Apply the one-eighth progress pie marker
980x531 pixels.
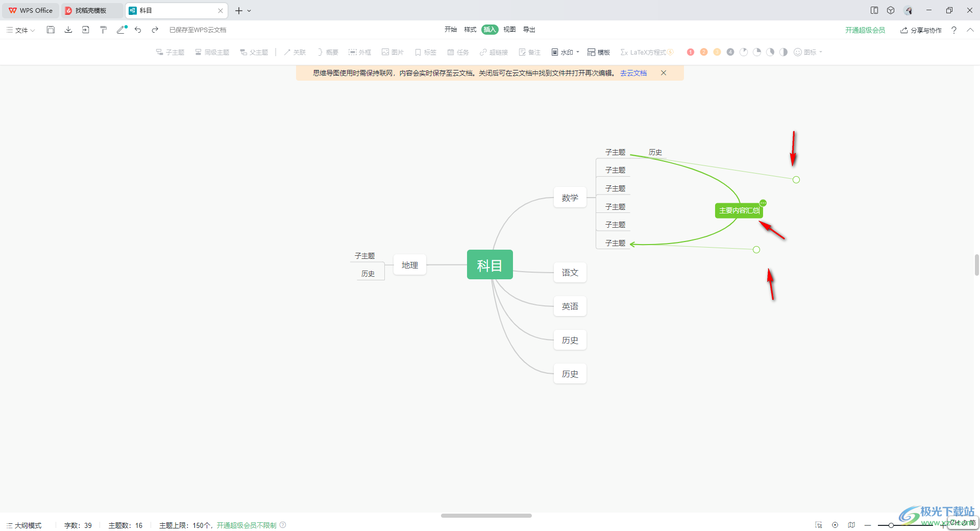tap(744, 52)
